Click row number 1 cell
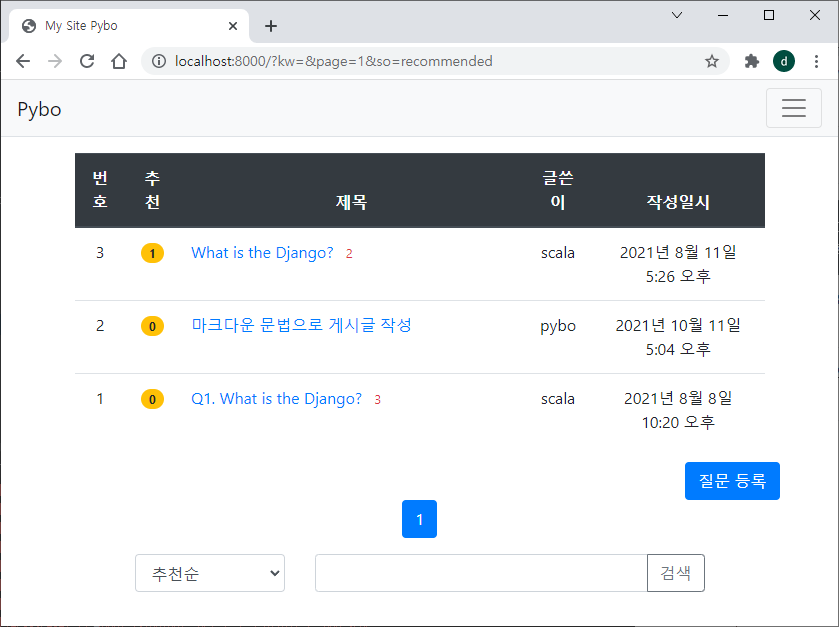This screenshot has width=839, height=627. coord(100,399)
